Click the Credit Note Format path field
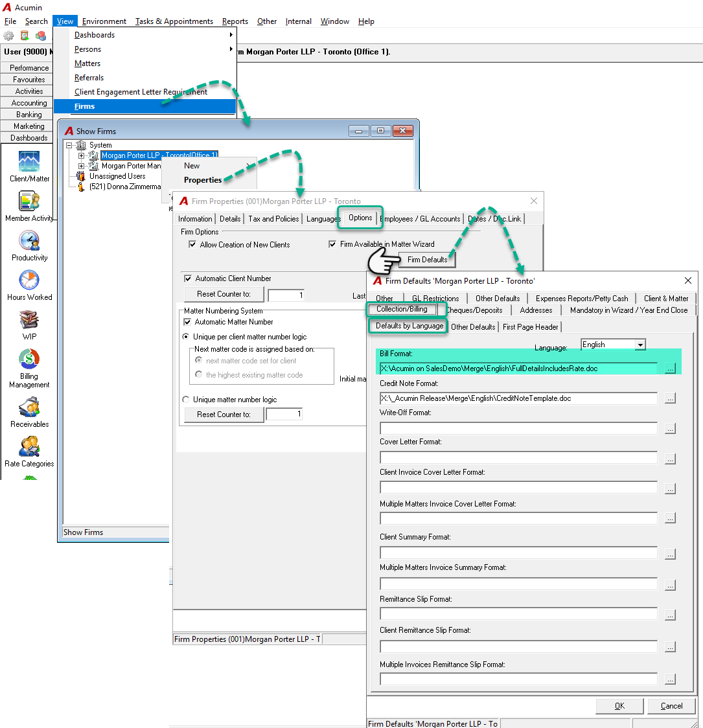 coord(518,398)
